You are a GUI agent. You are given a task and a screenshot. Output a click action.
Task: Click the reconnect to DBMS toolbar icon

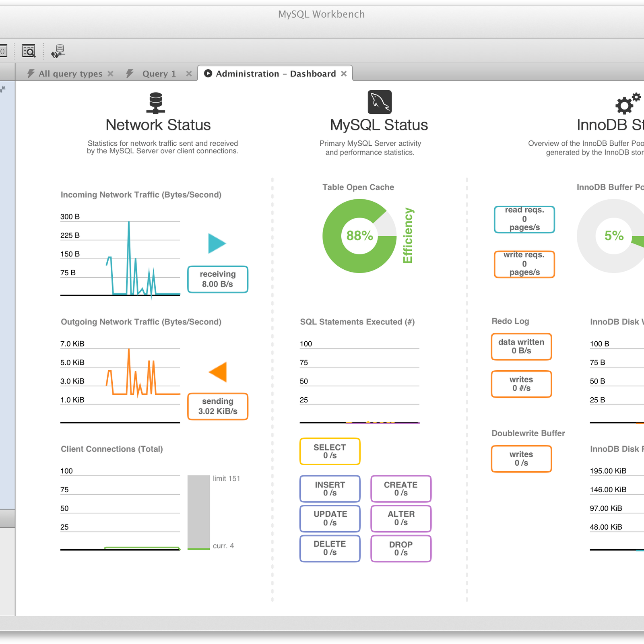pyautogui.click(x=58, y=51)
